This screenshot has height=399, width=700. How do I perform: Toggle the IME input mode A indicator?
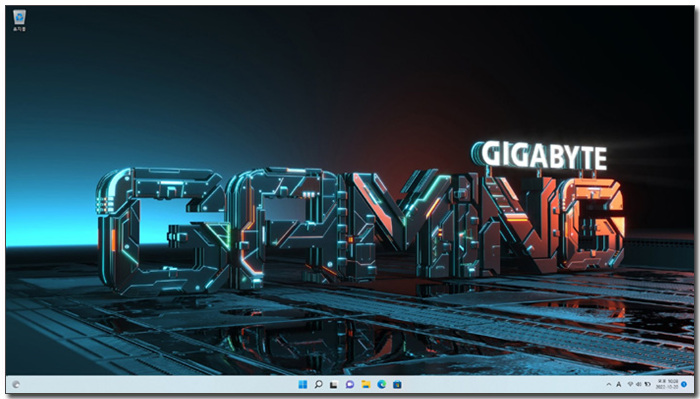[619, 384]
